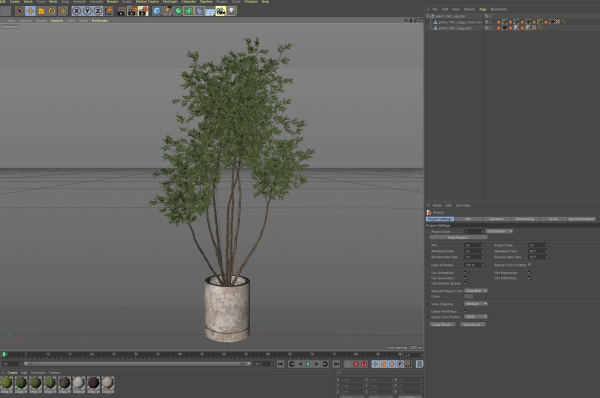Click the Floor environment icon
Image resolution: width=600 pixels, height=398 pixels.
pyautogui.click(x=210, y=11)
